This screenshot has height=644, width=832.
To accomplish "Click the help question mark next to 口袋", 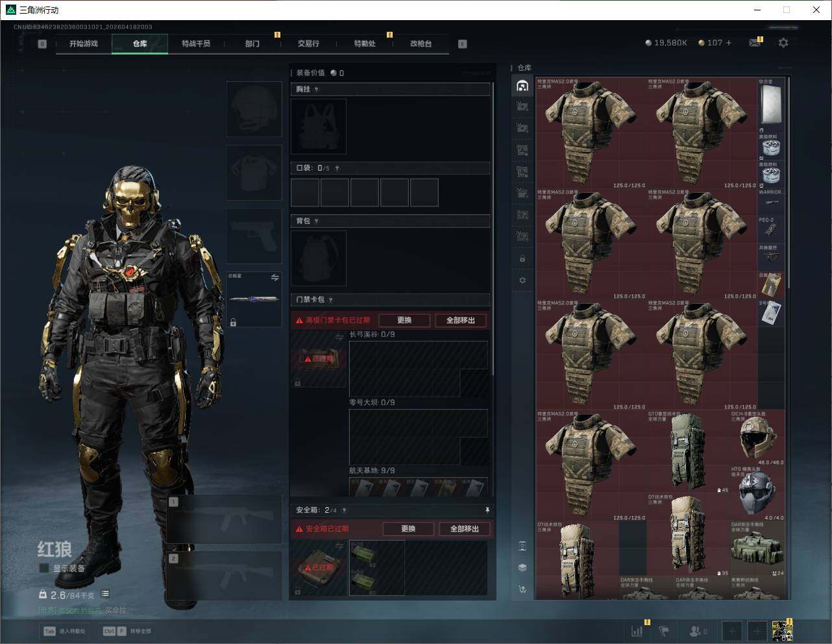I will click(x=337, y=169).
